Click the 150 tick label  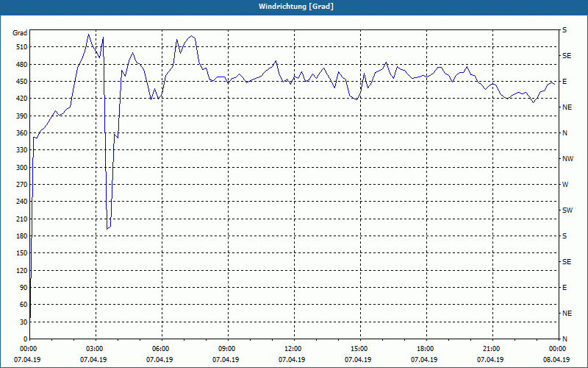(x=22, y=252)
